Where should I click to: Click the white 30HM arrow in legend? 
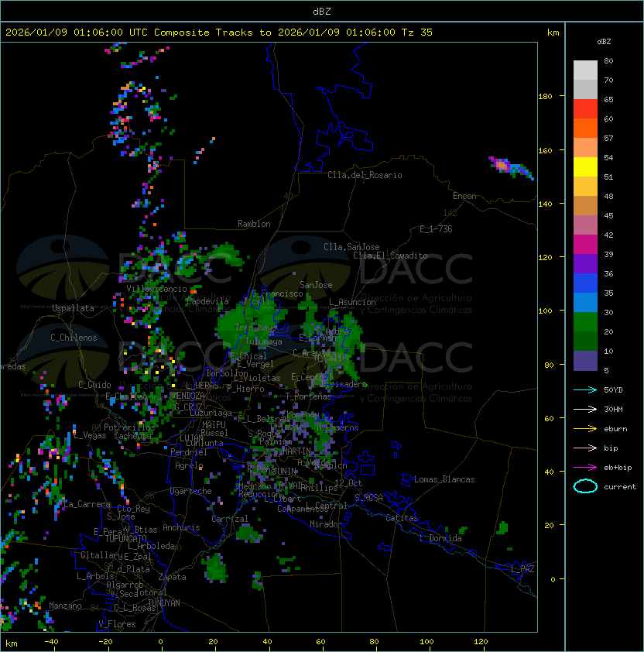(x=585, y=409)
